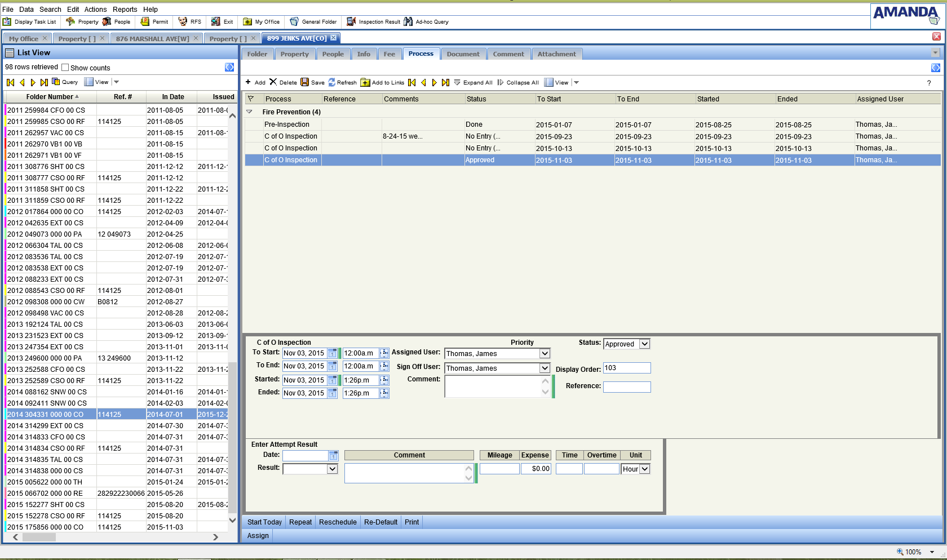This screenshot has width=947, height=560.
Task: Collapse the Fire Prevention (4) group
Action: point(250,112)
